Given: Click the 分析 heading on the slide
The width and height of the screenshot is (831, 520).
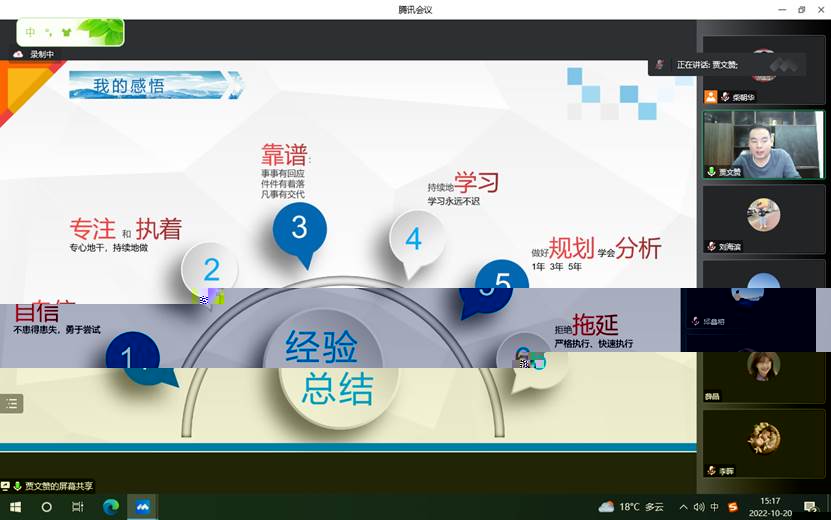Looking at the screenshot, I should [x=639, y=248].
